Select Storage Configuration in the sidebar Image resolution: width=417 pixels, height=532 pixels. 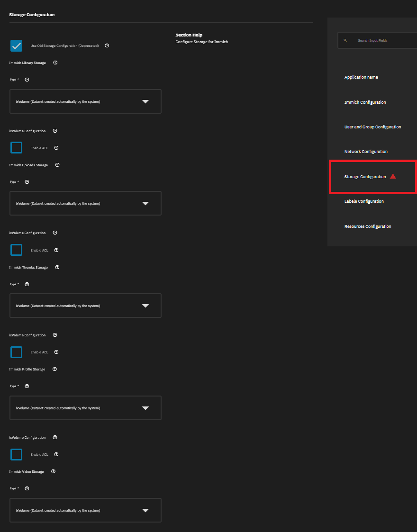(365, 177)
